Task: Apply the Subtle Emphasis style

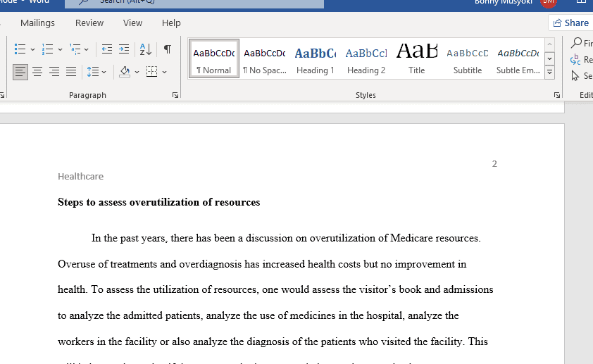Action: click(x=518, y=59)
